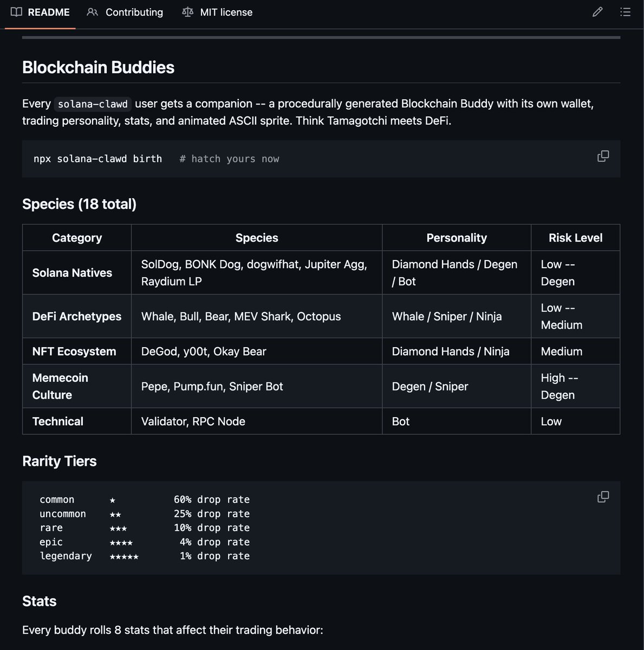Click the Risk Level column header
644x650 pixels.
575,238
